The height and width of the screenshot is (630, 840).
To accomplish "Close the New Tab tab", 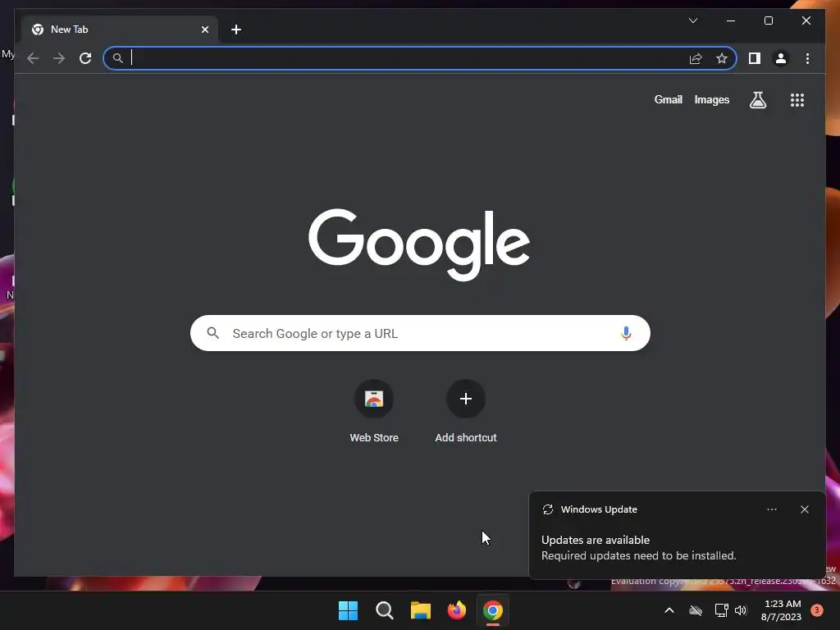I will [x=204, y=30].
